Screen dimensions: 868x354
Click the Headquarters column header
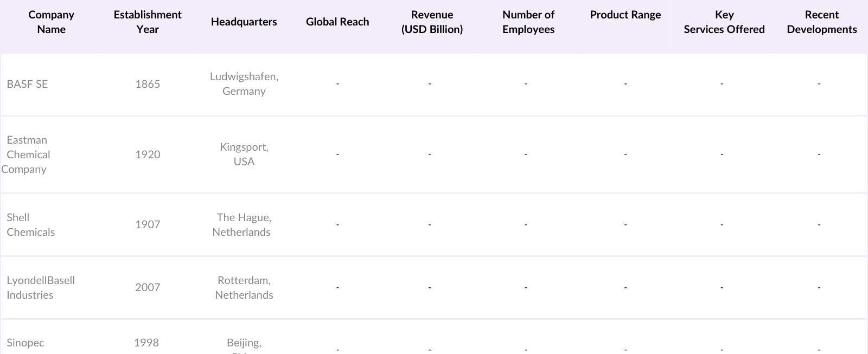point(244,22)
